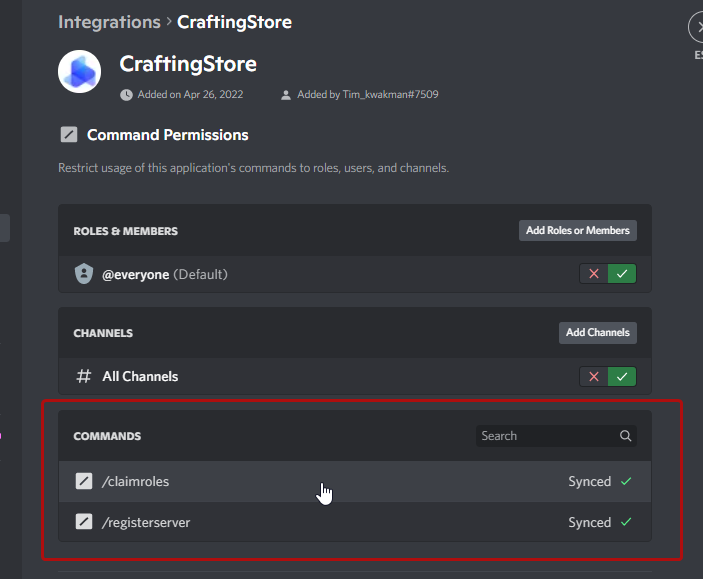703x579 pixels.
Task: Click the /registerserver slash command icon
Action: (84, 522)
